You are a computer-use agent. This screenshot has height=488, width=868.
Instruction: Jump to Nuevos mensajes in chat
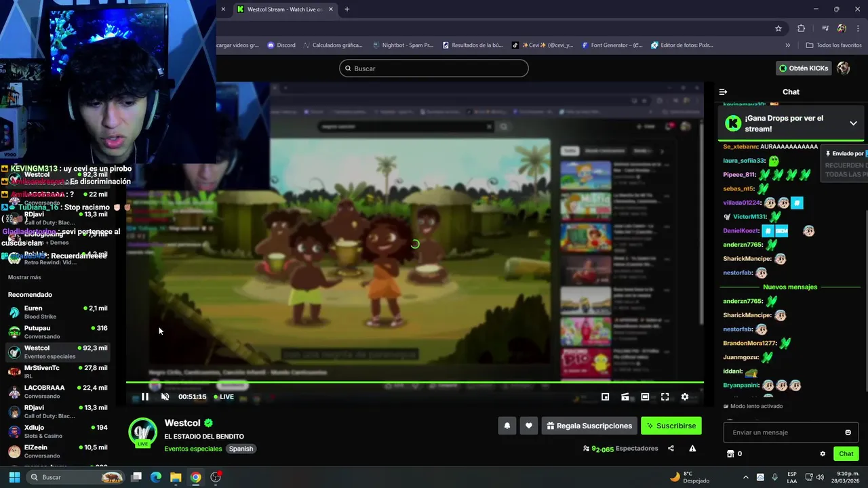pyautogui.click(x=790, y=287)
